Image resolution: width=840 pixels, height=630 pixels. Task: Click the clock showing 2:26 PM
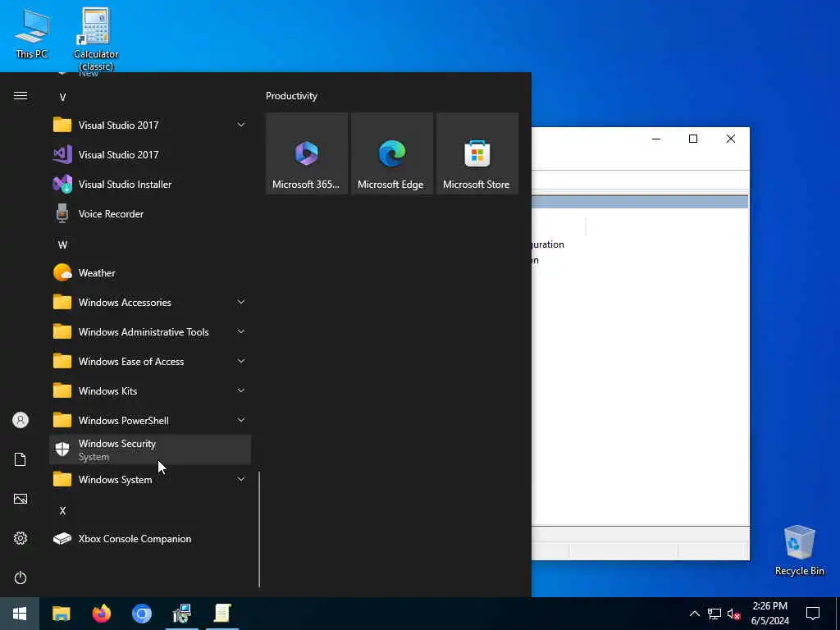click(x=769, y=614)
